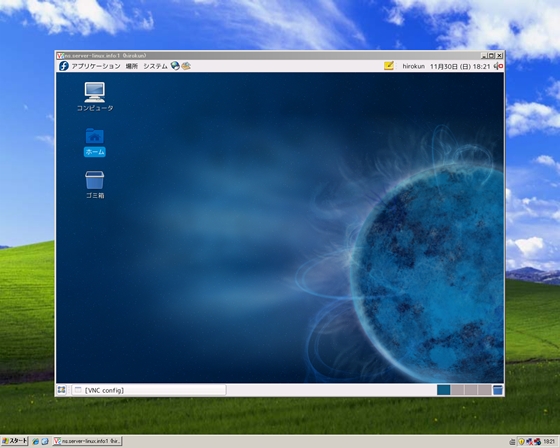Launch the mail client panel icon
This screenshot has width=560, height=448.
[x=186, y=66]
